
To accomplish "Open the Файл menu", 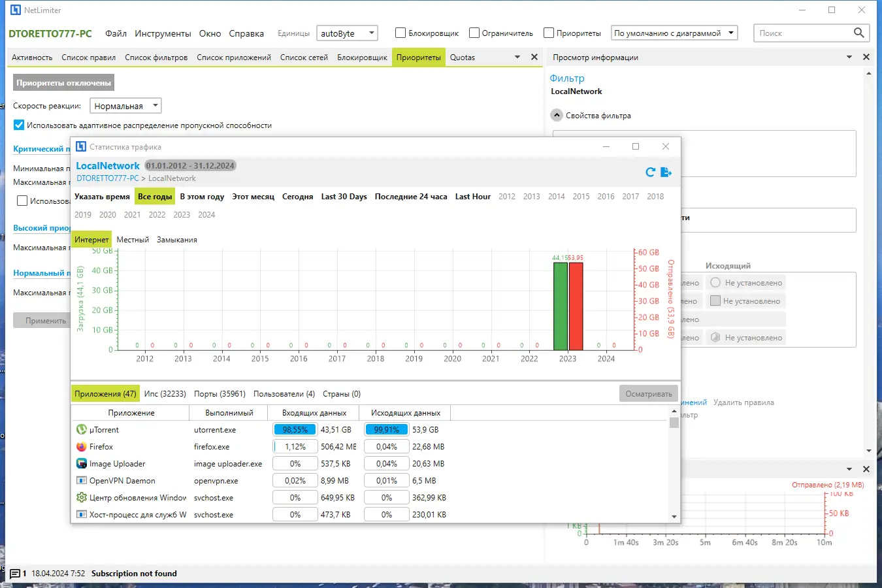I will [x=116, y=33].
